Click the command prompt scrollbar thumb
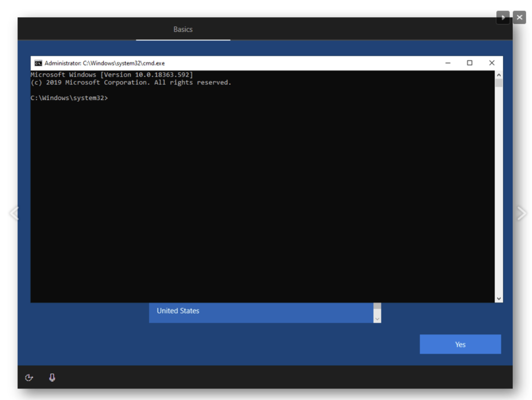 click(499, 83)
